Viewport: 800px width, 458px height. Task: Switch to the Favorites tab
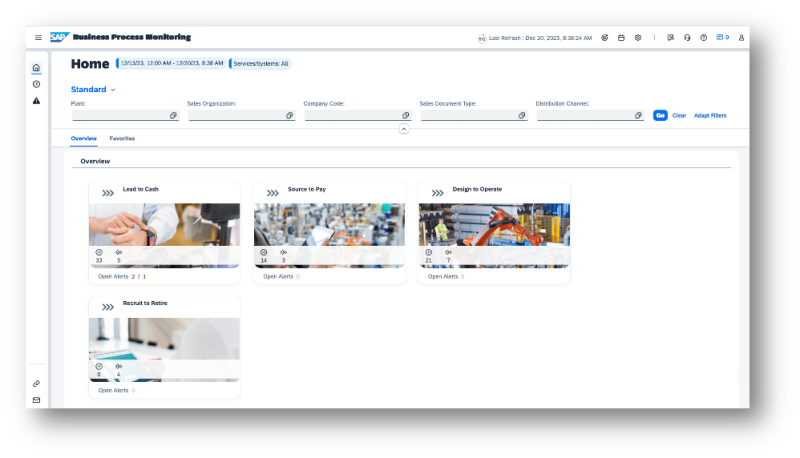click(x=122, y=138)
